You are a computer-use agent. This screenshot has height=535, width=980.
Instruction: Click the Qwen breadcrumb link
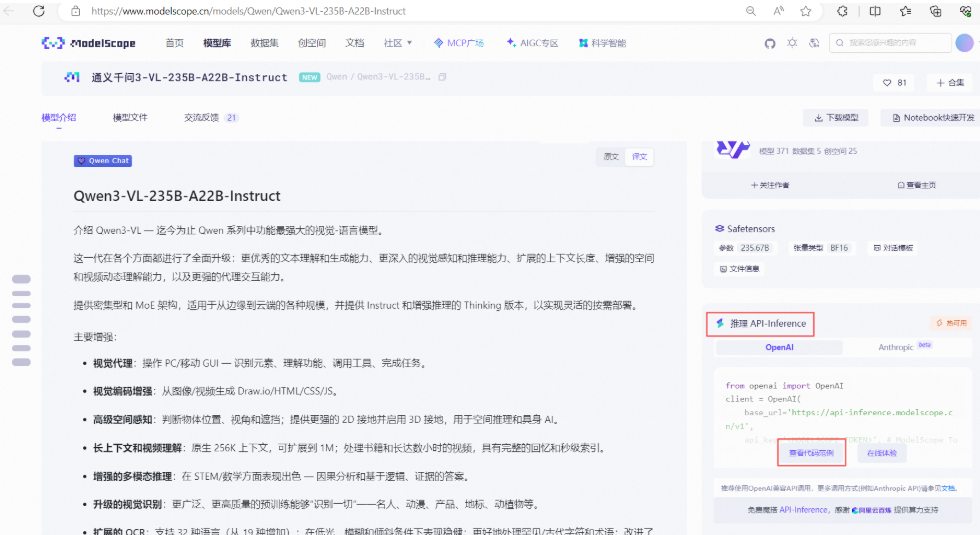coord(336,77)
